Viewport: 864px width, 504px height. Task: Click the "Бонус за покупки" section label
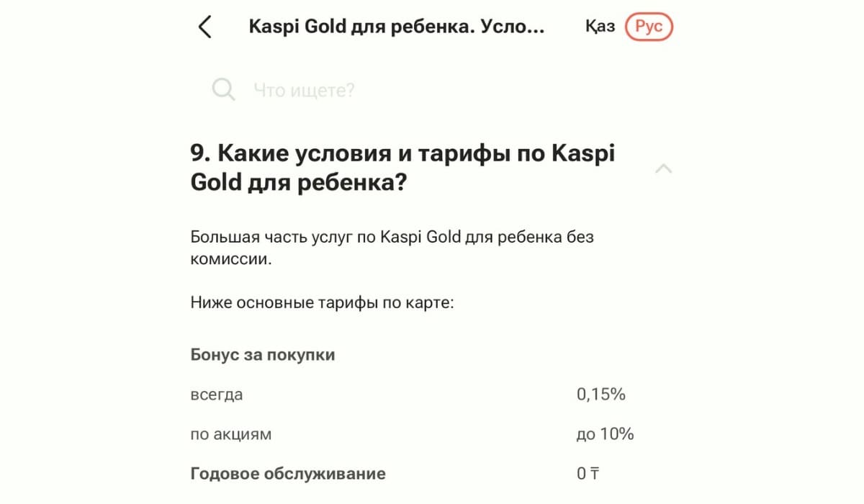click(263, 355)
